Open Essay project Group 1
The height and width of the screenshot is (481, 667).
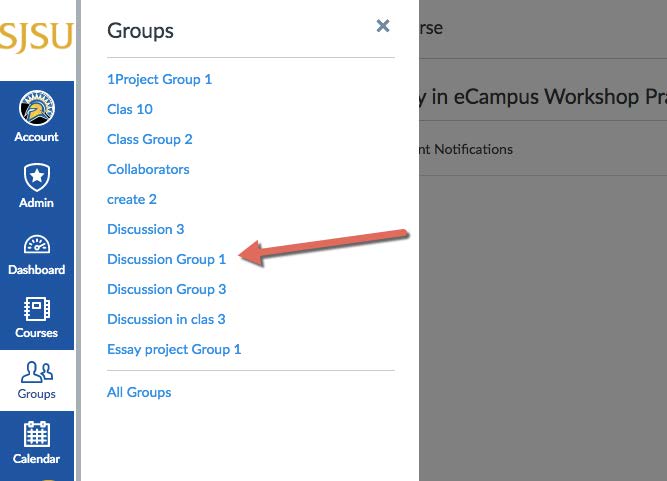tap(174, 349)
